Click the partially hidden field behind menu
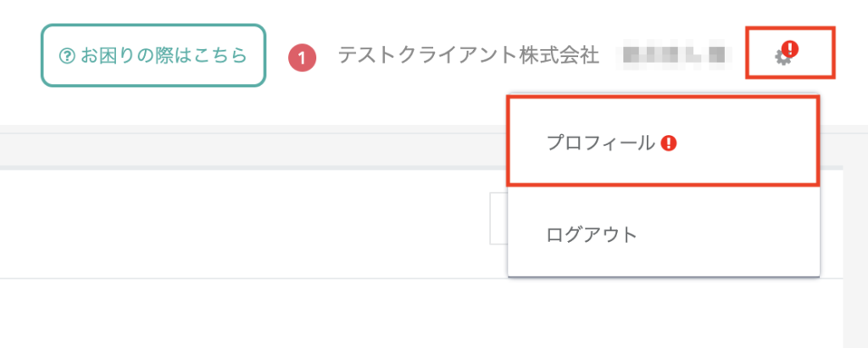 point(498,218)
